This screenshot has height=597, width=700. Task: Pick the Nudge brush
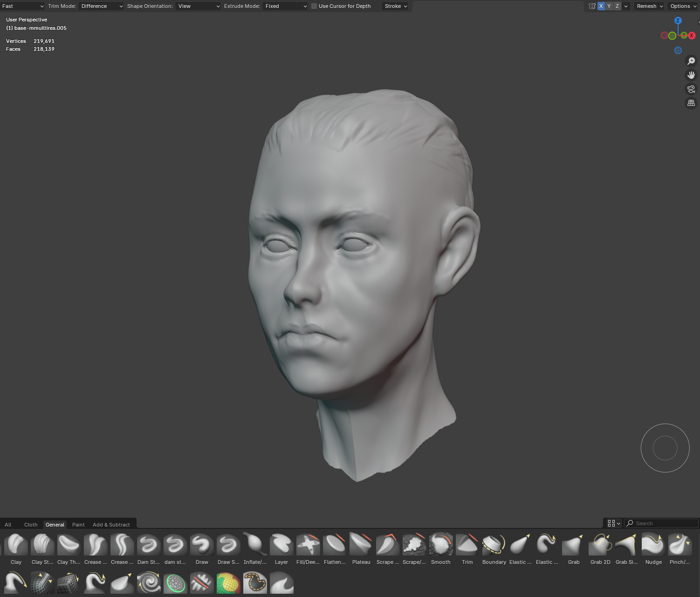653,549
